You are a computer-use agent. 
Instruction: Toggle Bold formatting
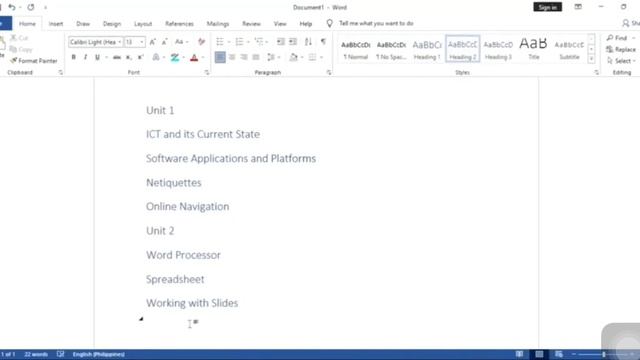click(73, 58)
